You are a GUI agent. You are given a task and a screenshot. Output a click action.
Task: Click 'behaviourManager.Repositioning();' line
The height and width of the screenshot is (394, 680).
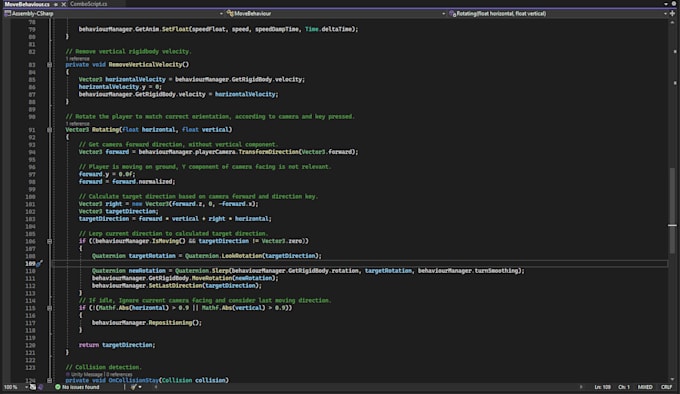[x=147, y=323]
